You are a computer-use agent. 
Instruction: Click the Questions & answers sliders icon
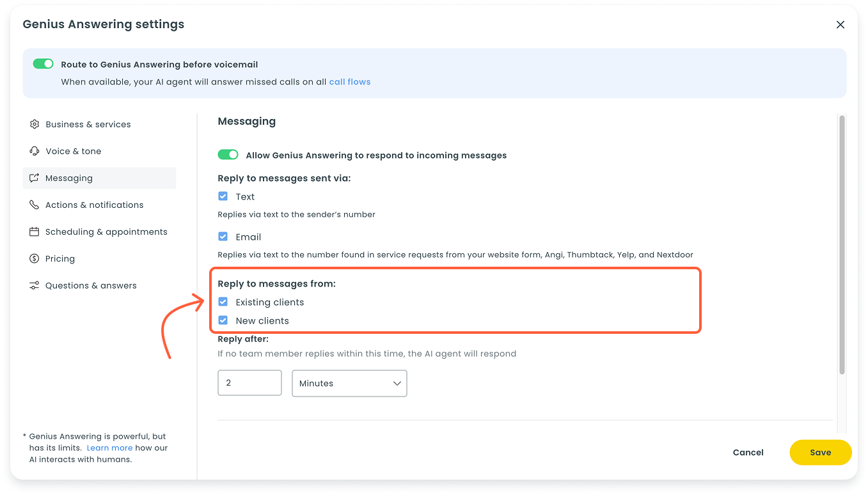[35, 285]
